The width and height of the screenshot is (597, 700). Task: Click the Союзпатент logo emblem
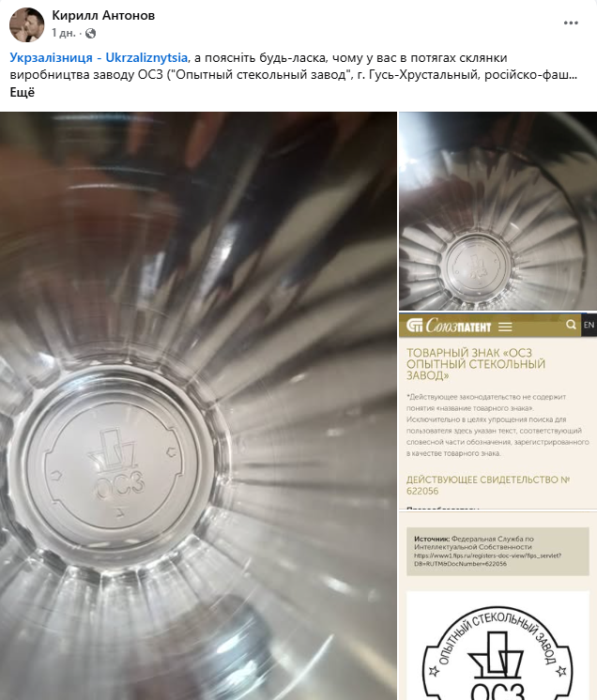(414, 326)
